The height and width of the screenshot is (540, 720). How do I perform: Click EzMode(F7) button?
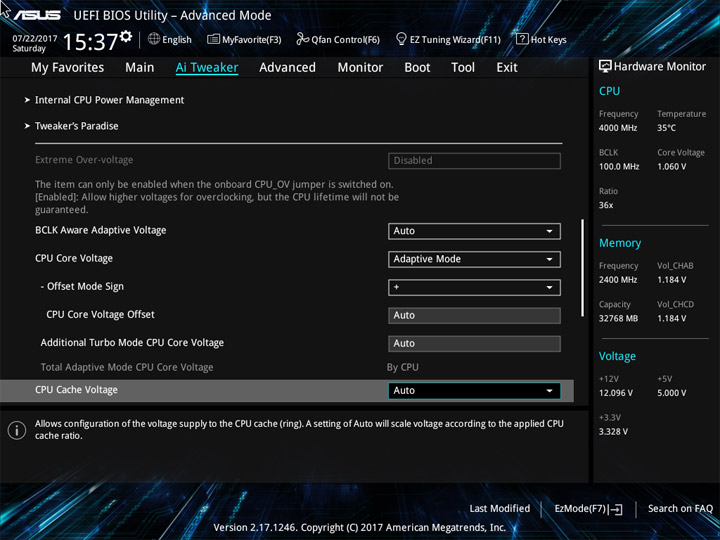click(x=588, y=509)
